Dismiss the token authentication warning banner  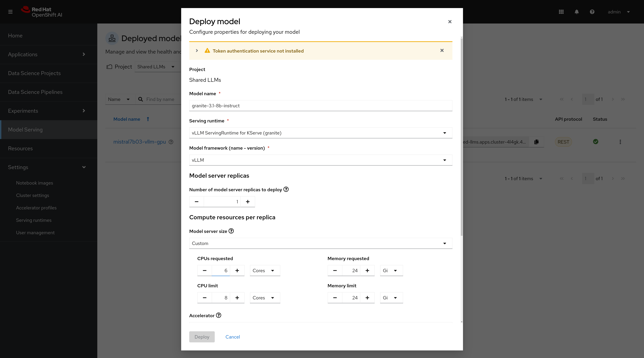pos(442,50)
